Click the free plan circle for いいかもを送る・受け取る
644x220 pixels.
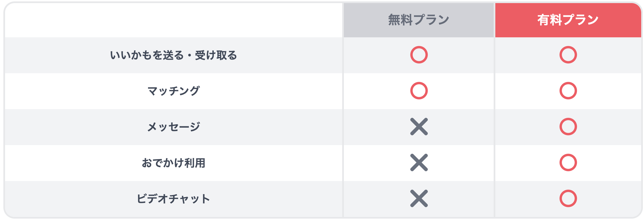(419, 55)
